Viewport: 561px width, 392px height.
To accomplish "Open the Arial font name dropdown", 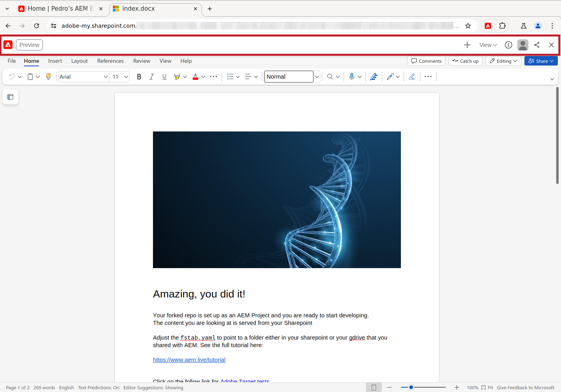I will point(106,77).
